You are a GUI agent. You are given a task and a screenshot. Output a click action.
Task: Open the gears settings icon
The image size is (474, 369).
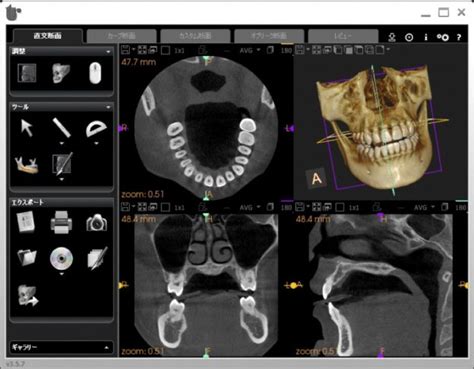coord(443,37)
